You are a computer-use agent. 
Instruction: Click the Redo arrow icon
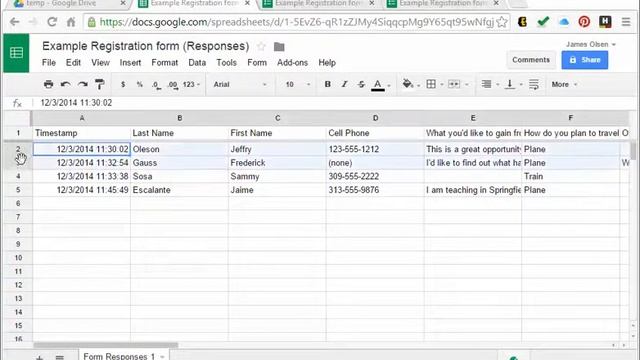click(x=82, y=84)
